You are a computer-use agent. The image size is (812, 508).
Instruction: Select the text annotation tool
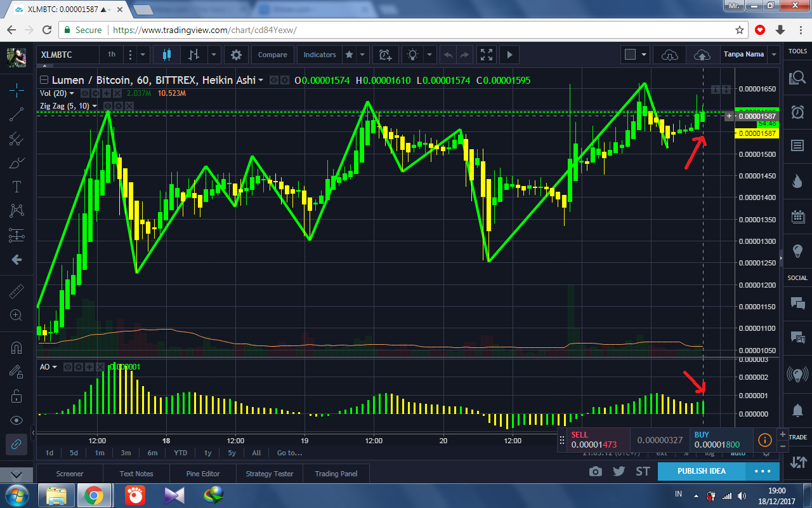[16, 187]
